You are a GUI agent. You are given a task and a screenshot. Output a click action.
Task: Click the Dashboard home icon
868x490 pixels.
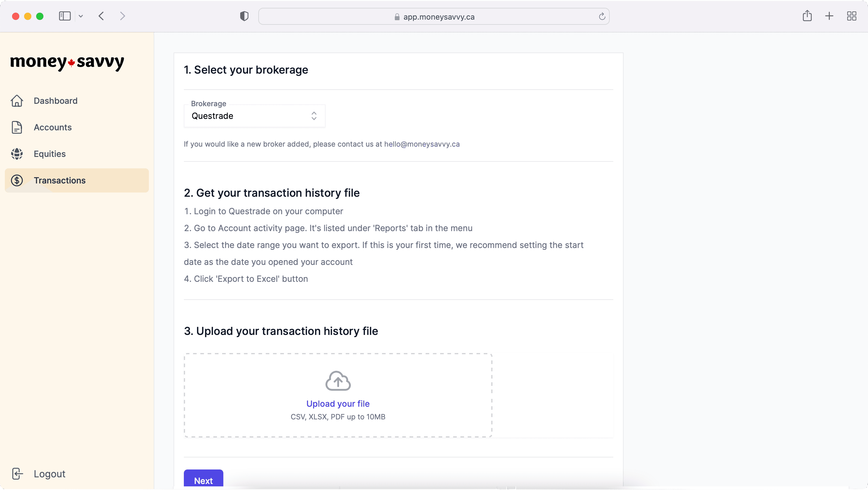click(x=17, y=101)
